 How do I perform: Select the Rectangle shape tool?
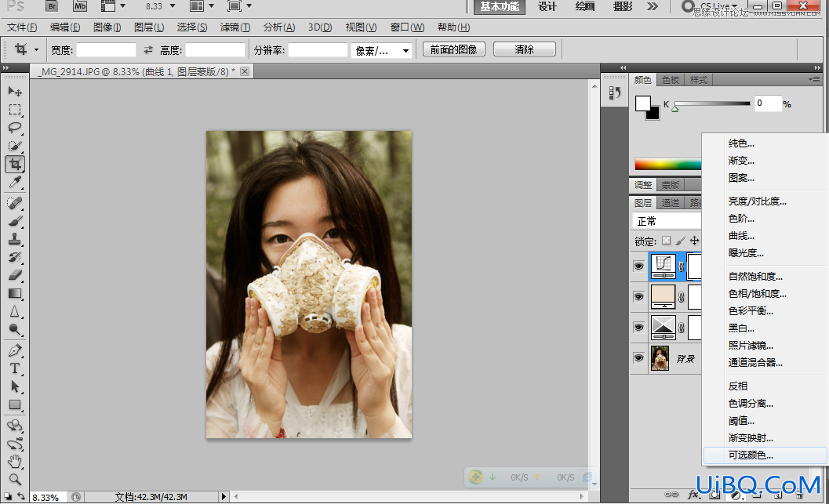15,404
